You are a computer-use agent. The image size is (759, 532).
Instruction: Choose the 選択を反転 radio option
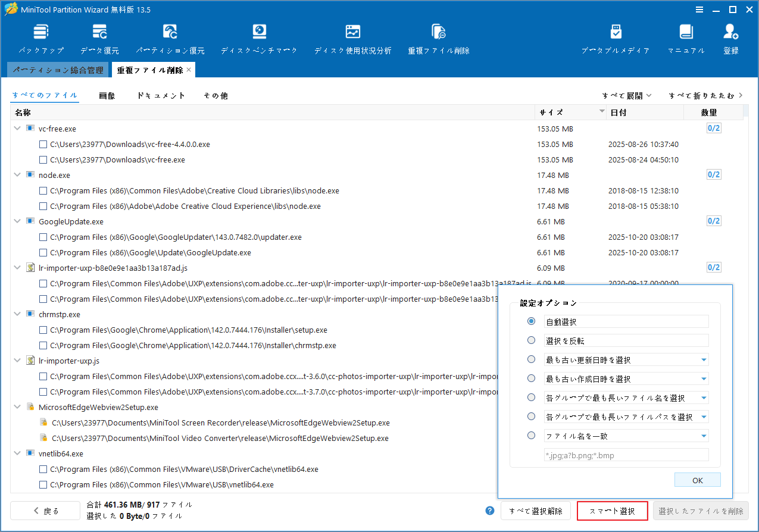tap(531, 340)
